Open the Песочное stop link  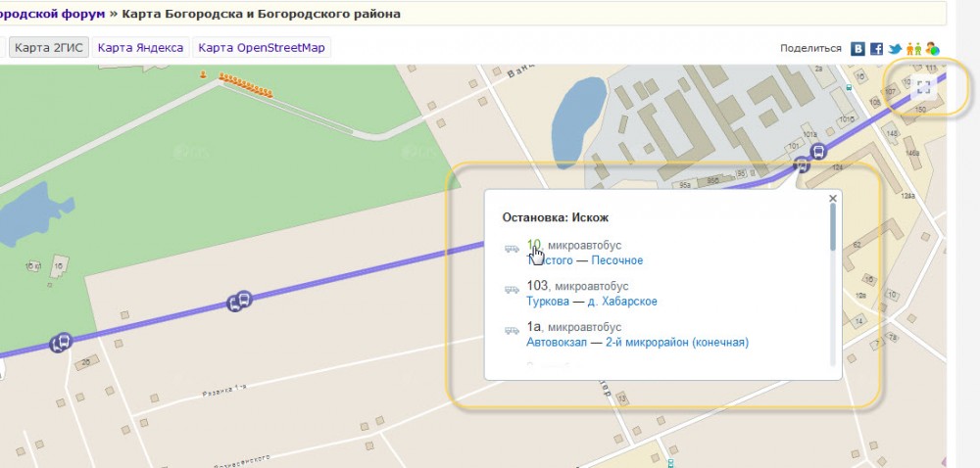pos(617,260)
